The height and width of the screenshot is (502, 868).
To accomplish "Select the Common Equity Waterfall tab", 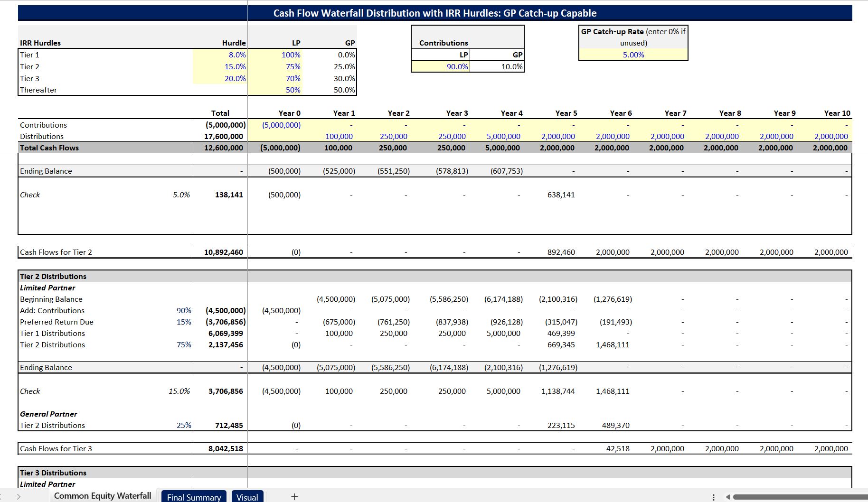I will point(103,495).
